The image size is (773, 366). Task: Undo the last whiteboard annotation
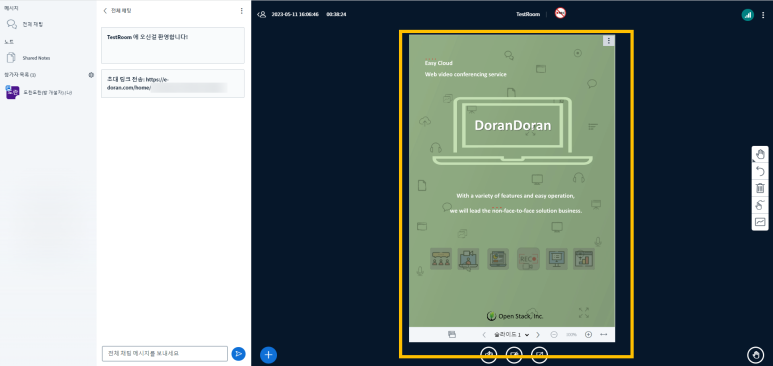pos(760,171)
